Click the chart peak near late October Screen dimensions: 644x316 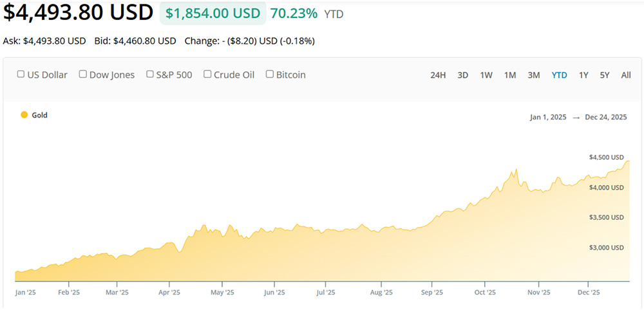(x=516, y=170)
